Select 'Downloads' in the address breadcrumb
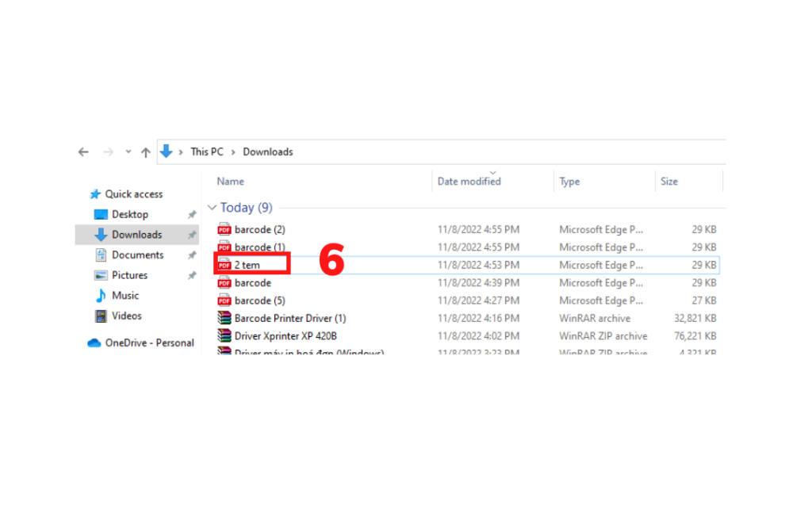The image size is (812, 513). [268, 151]
